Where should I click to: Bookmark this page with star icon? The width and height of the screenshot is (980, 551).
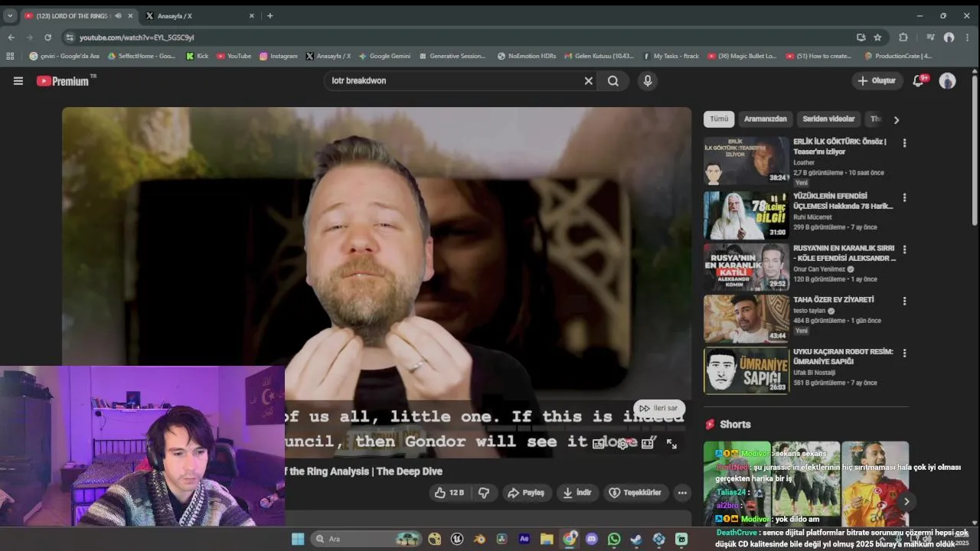(x=877, y=37)
